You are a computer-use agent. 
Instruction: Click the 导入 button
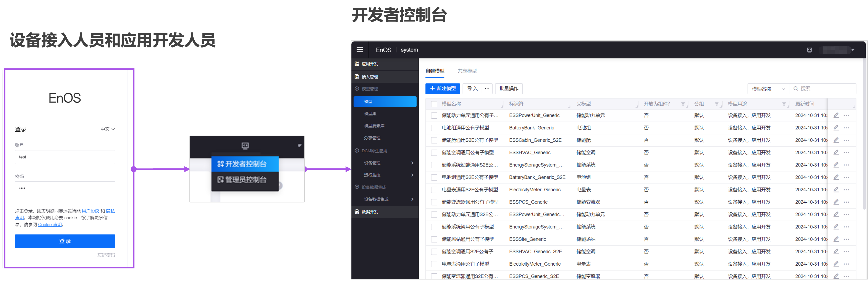tap(472, 89)
